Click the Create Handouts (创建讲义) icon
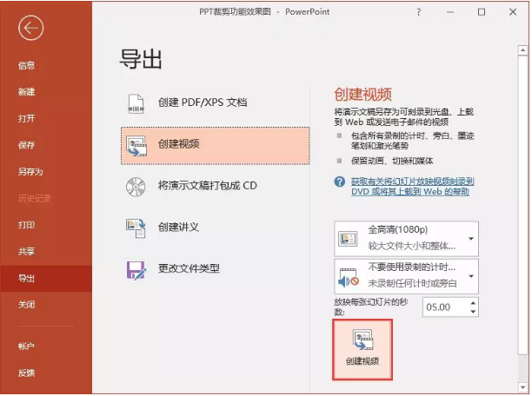 (x=136, y=228)
